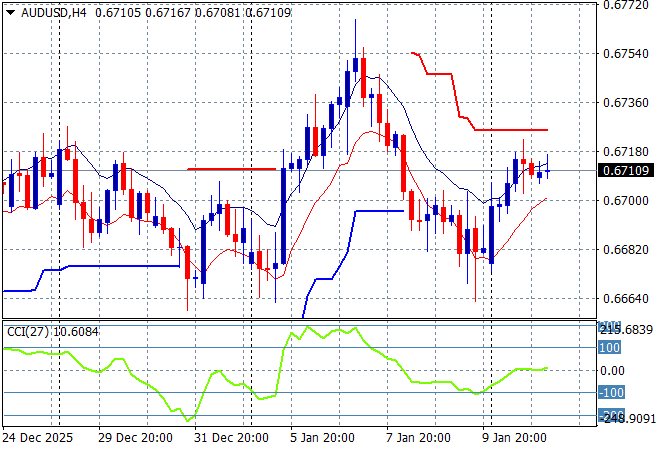
Task: Click the 0.66640 price axis label
Action: (x=627, y=298)
